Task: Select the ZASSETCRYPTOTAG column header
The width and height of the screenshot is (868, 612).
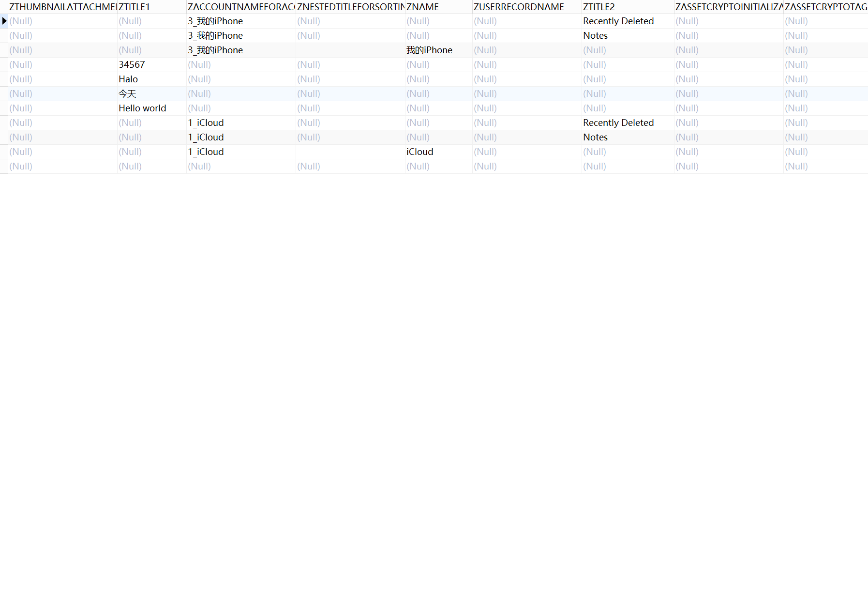Action: (825, 7)
